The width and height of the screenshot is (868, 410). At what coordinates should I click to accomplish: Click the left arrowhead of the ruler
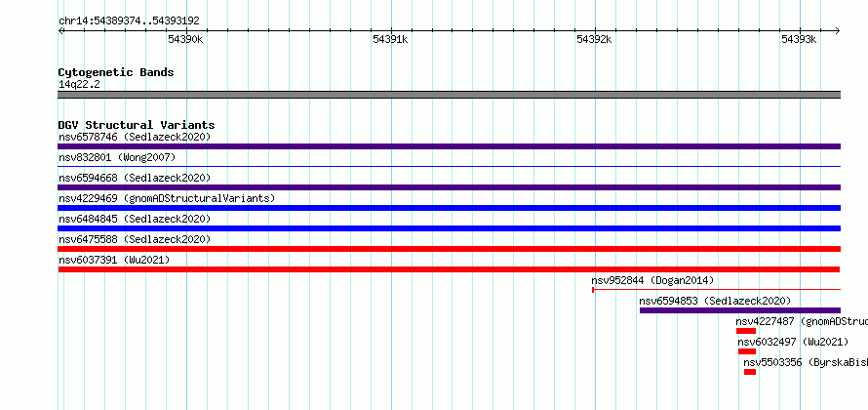60,31
